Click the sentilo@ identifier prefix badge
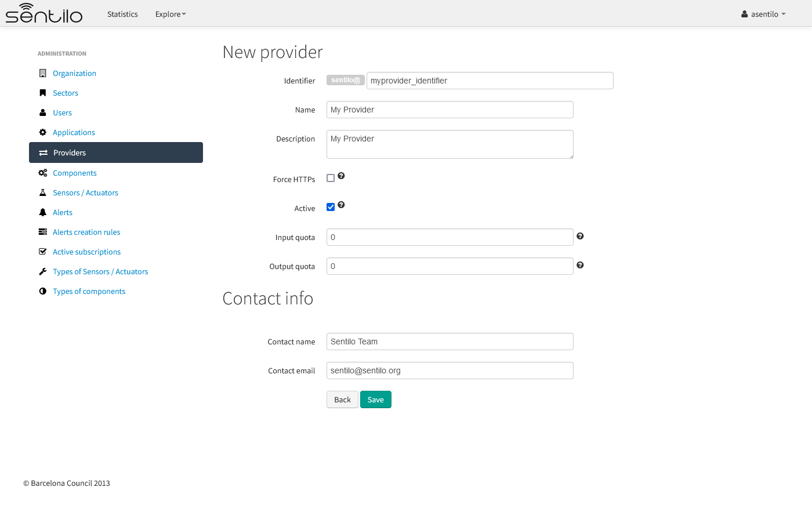The width and height of the screenshot is (812, 516). pos(346,80)
